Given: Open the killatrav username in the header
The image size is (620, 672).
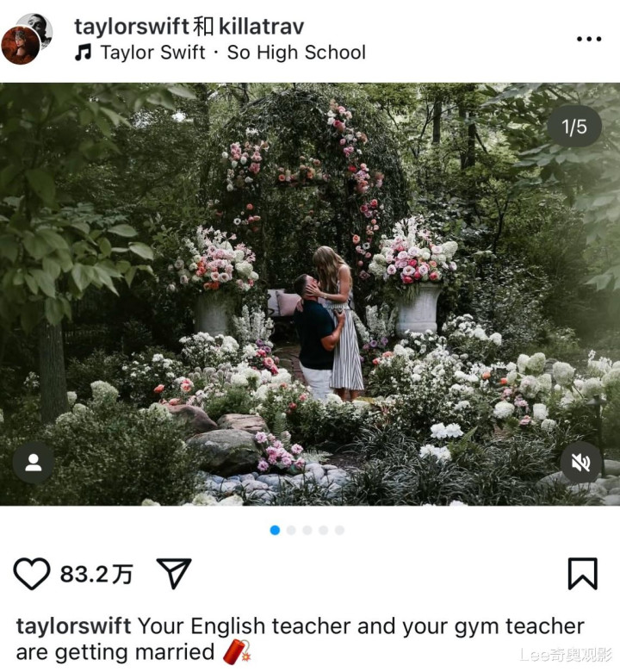Looking at the screenshot, I should [x=262, y=27].
